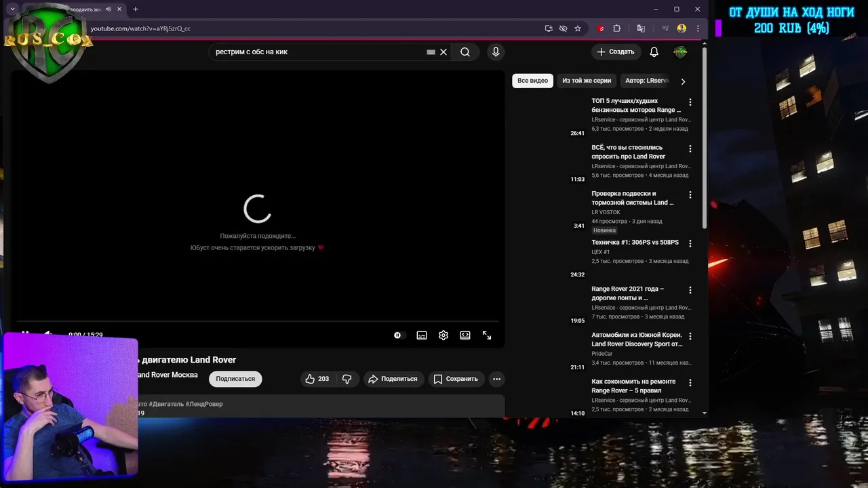This screenshot has height=488, width=868.
Task: Enter fullscreen in the video player
Action: click(487, 335)
